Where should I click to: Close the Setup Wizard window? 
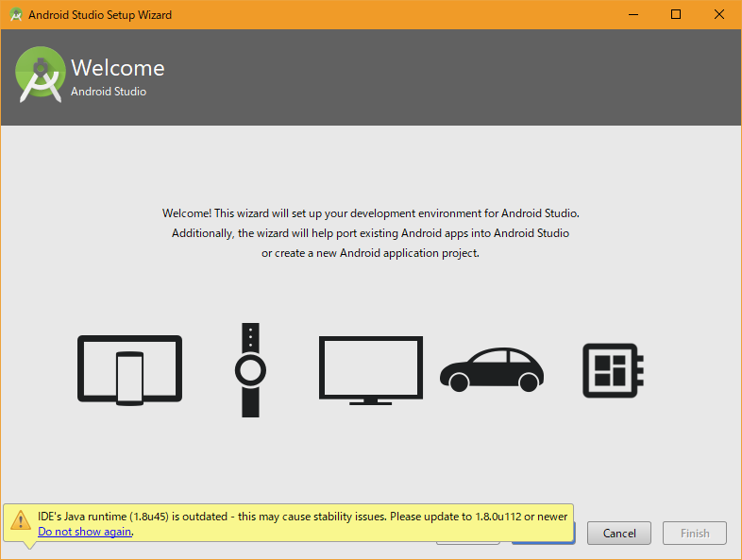718,15
